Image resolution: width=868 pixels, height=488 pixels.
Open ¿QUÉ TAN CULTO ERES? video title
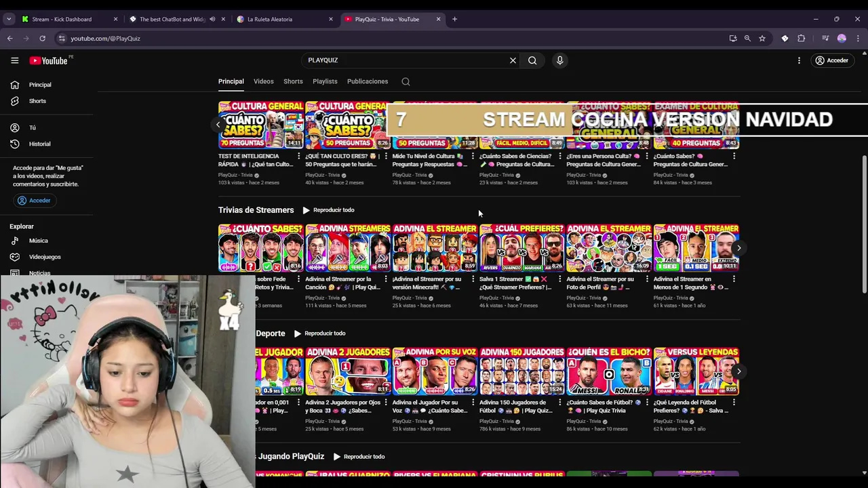[x=342, y=160]
